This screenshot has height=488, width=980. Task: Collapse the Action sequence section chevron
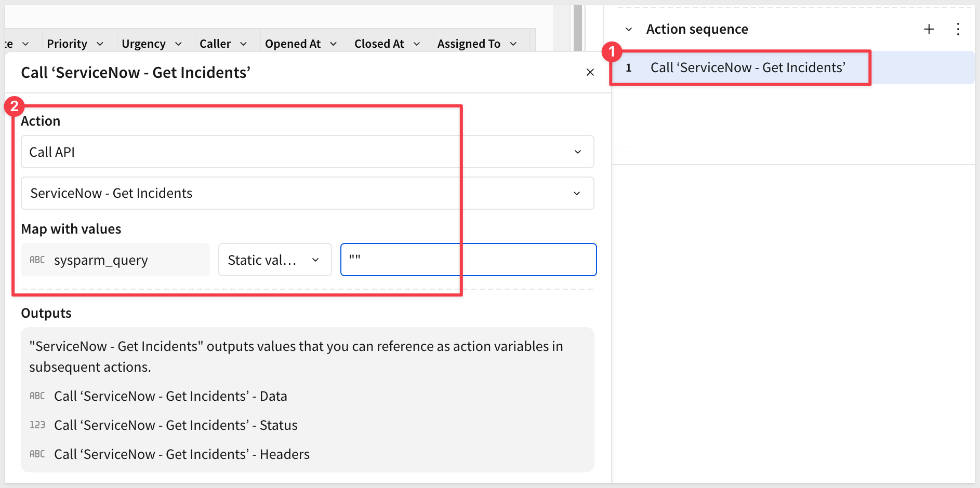(x=629, y=30)
